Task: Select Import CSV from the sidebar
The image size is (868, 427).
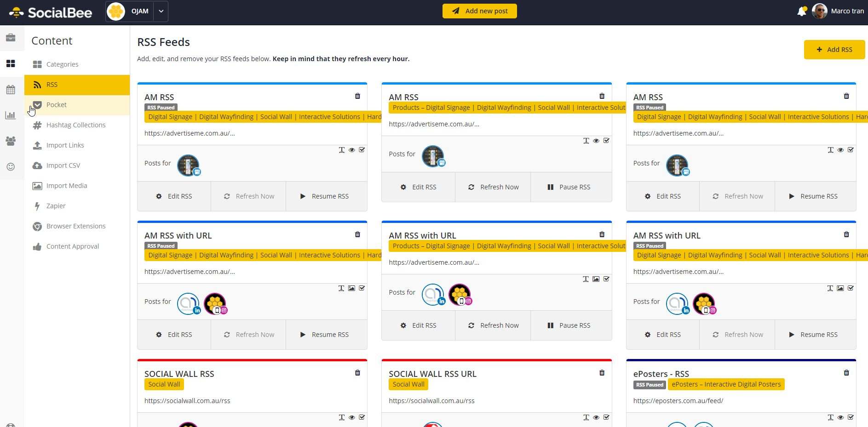Action: (63, 165)
